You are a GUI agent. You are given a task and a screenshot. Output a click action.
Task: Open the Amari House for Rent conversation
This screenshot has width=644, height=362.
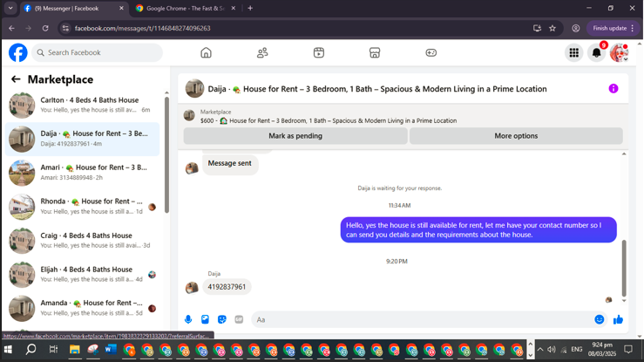click(x=82, y=173)
